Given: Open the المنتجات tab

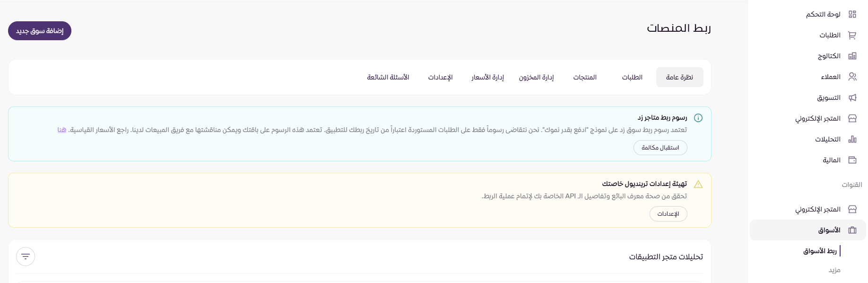Looking at the screenshot, I should point(585,77).
